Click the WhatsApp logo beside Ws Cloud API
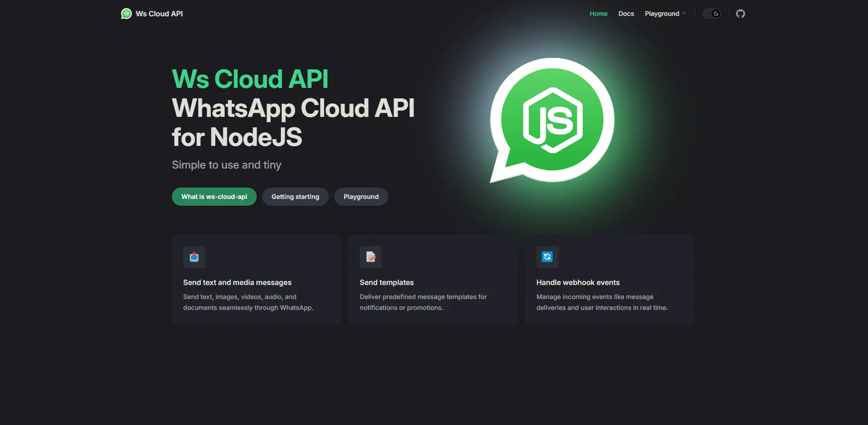This screenshot has width=868, height=425. [126, 14]
